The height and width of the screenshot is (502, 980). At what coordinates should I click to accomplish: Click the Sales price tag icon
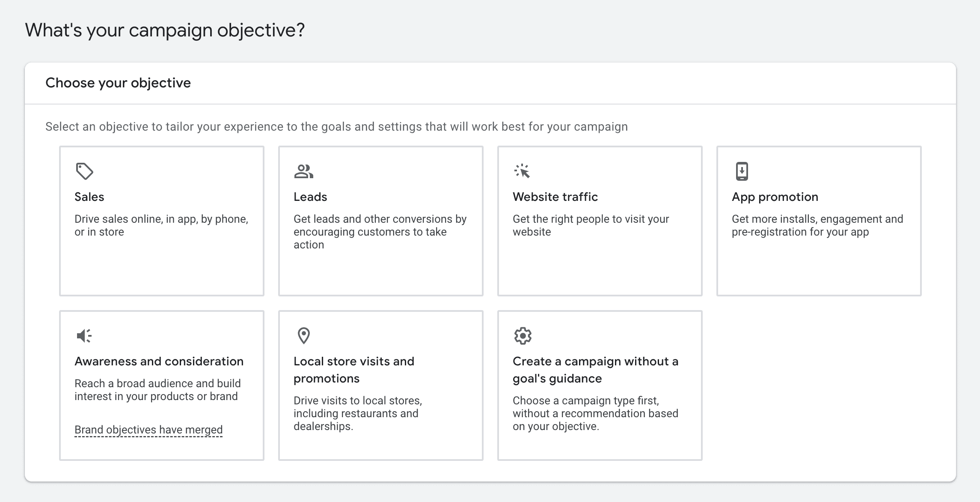[84, 171]
